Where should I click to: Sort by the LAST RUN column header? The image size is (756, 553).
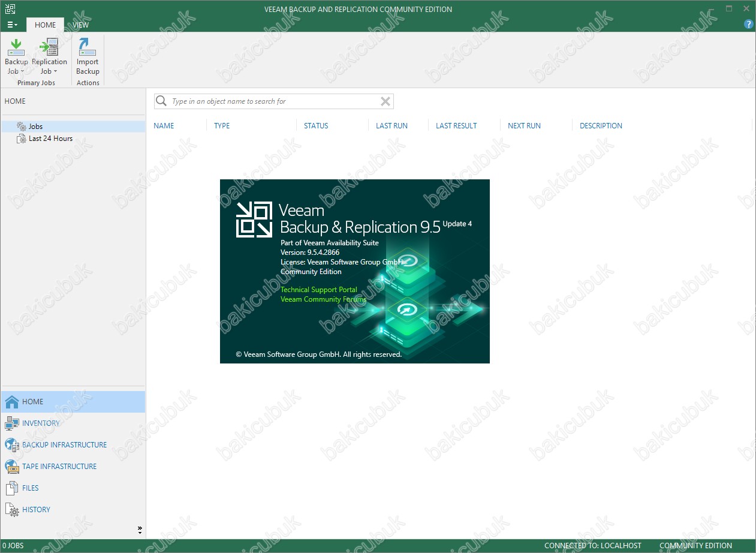click(391, 126)
